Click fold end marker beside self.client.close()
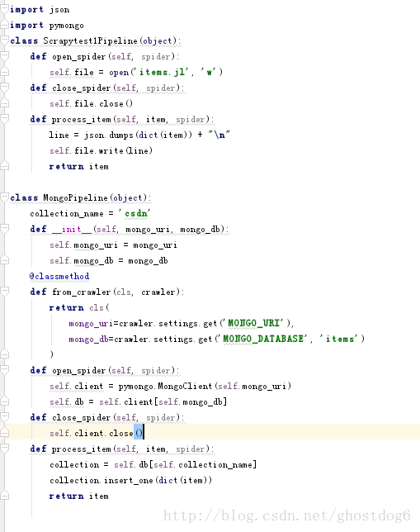Screen dimensions: 420x532 point(4,433)
